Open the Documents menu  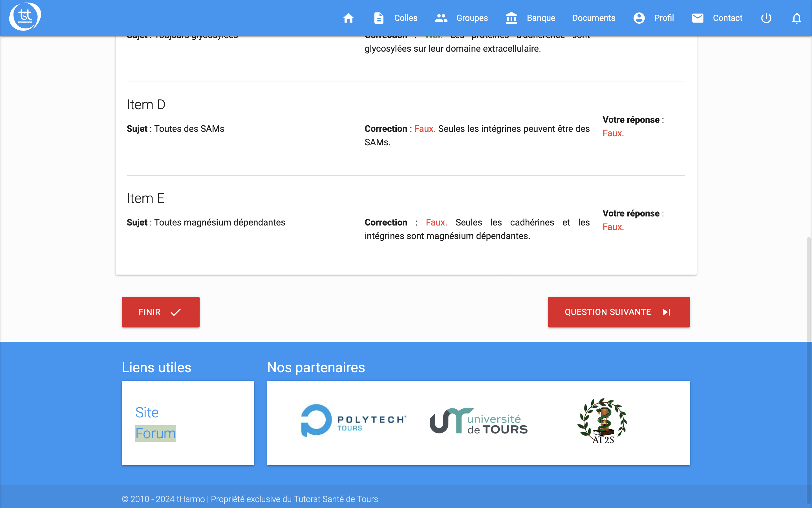coord(593,18)
